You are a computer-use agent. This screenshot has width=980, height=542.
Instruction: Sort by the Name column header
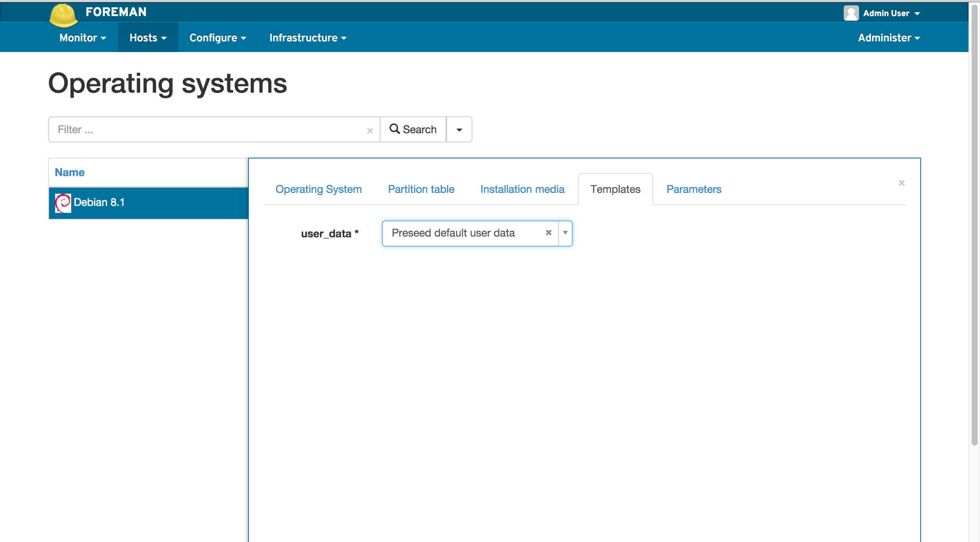coord(70,172)
